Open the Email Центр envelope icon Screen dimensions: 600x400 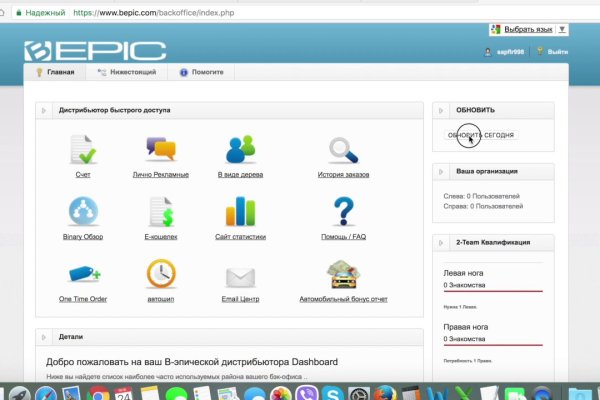(x=240, y=275)
